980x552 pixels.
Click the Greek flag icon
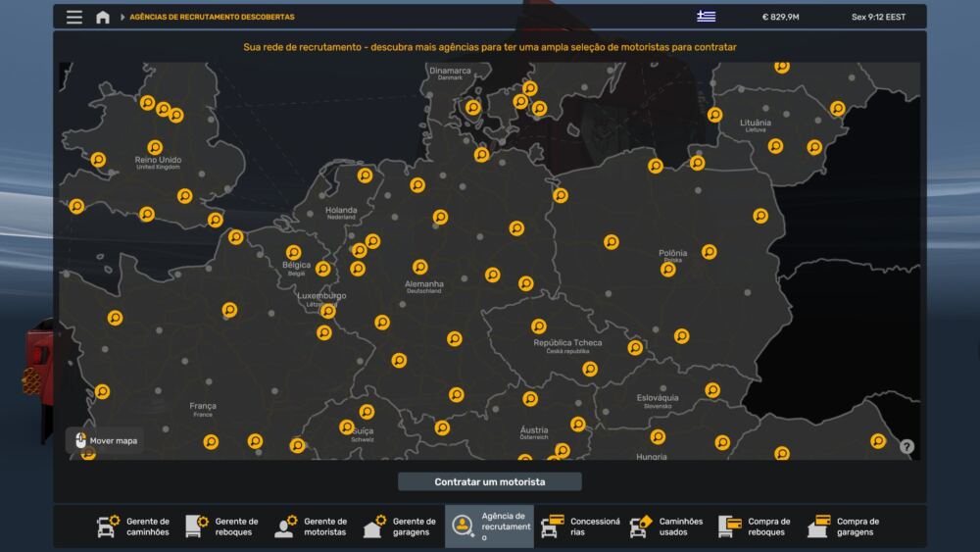[x=706, y=17]
